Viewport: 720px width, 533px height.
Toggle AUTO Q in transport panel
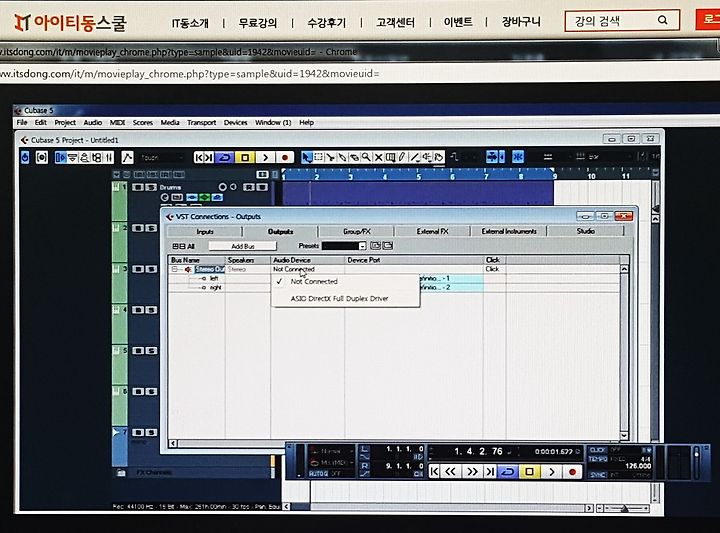tap(318, 473)
